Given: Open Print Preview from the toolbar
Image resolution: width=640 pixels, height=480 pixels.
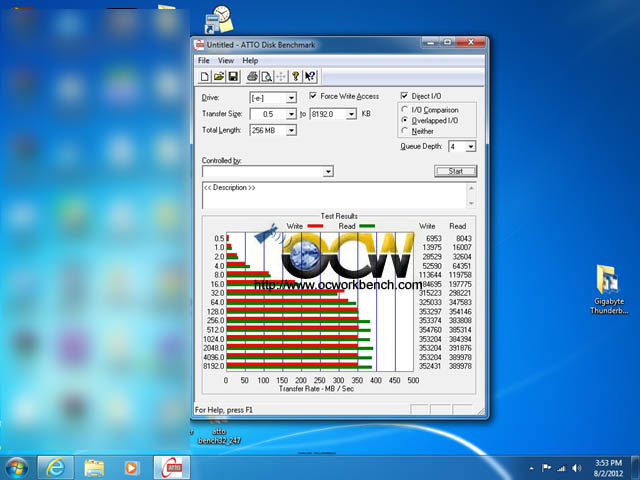Looking at the screenshot, I should coord(267,76).
